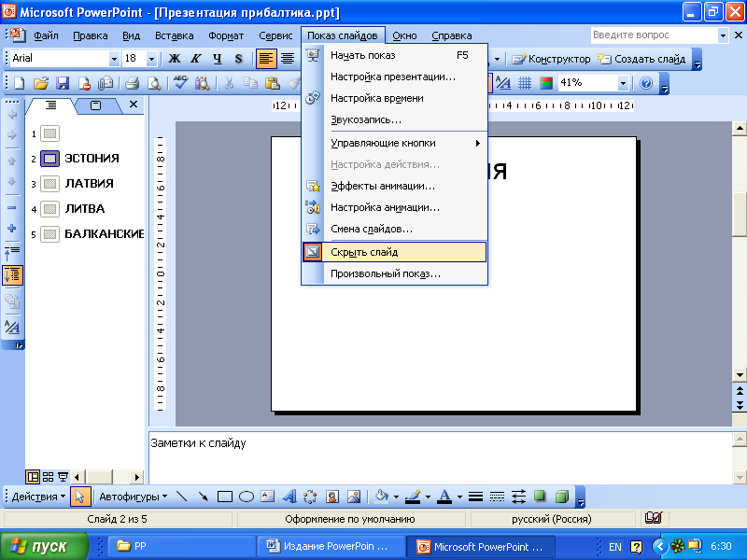Viewport: 747px width, 560px height.
Task: Select the ЛАТВИЯ slide in outline
Action: [x=89, y=183]
